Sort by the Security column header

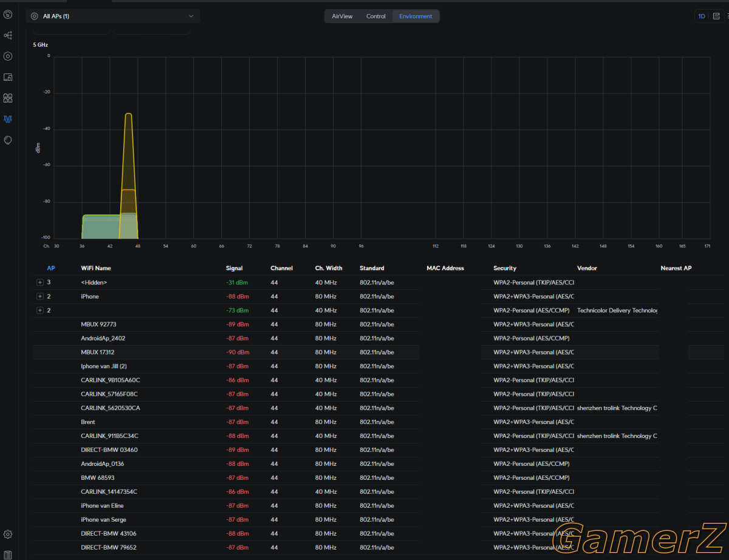pos(505,268)
